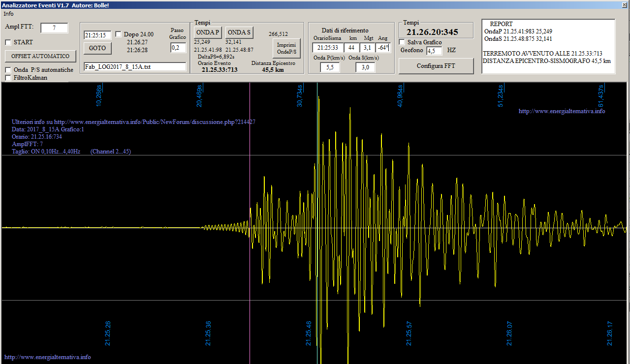
Task: Edit the Passo Grafico value field
Action: point(178,48)
